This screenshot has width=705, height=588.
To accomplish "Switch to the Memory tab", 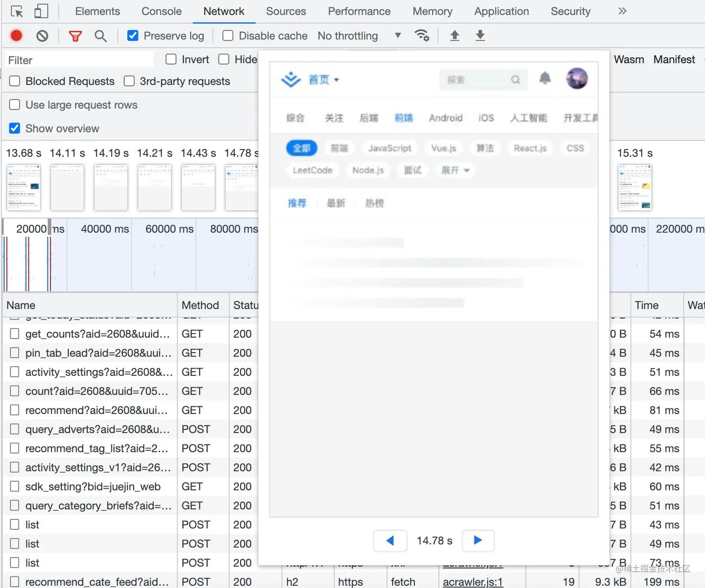I will 432,11.
